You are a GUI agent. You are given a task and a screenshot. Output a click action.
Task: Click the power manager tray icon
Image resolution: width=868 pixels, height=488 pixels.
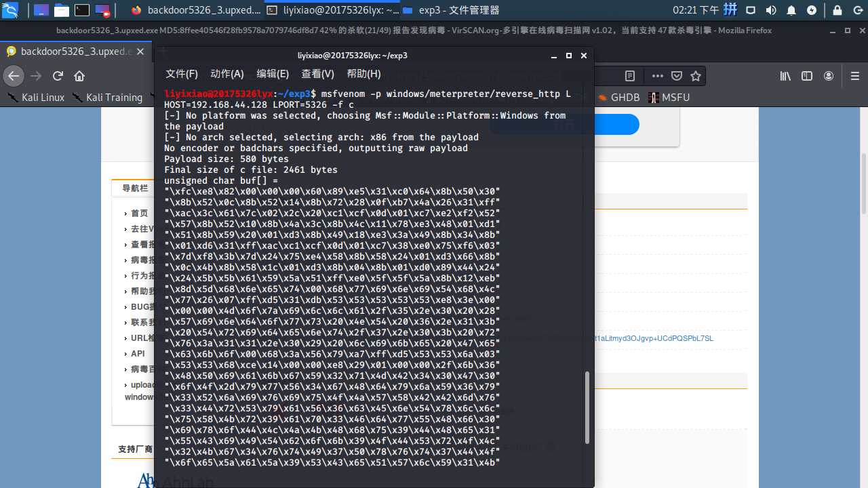pyautogui.click(x=812, y=10)
